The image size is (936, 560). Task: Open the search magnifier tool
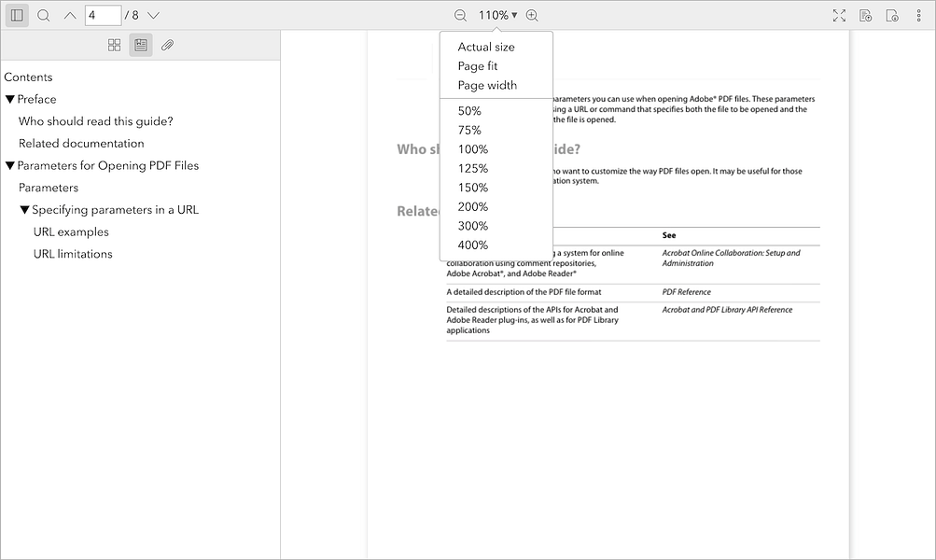click(x=44, y=16)
